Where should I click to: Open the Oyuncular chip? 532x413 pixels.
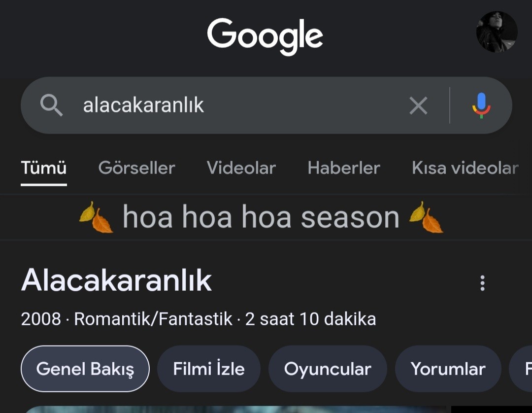click(328, 369)
